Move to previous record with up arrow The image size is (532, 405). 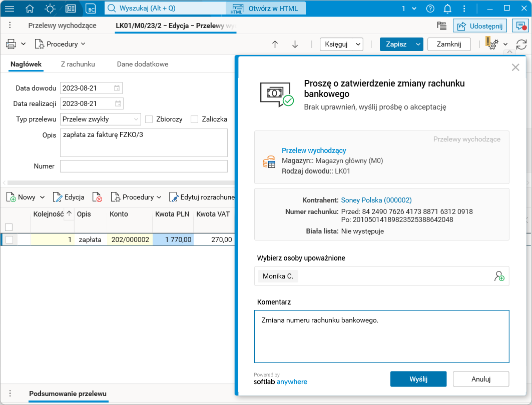(x=275, y=44)
